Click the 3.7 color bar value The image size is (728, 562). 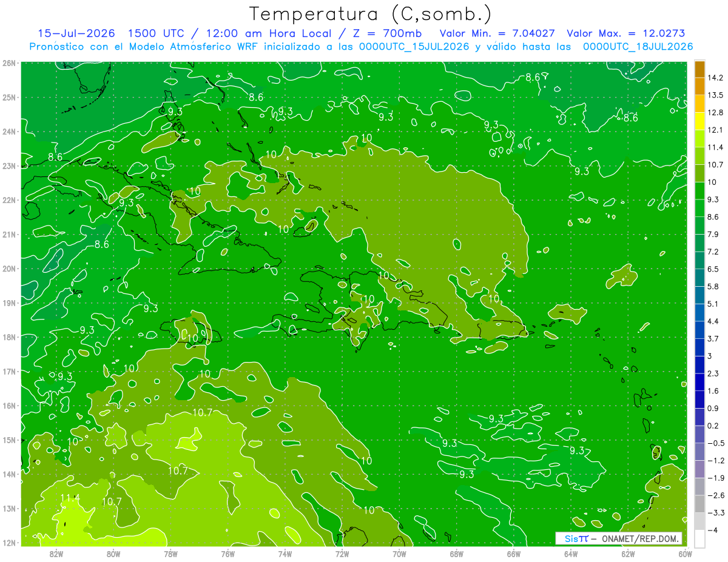(x=713, y=338)
